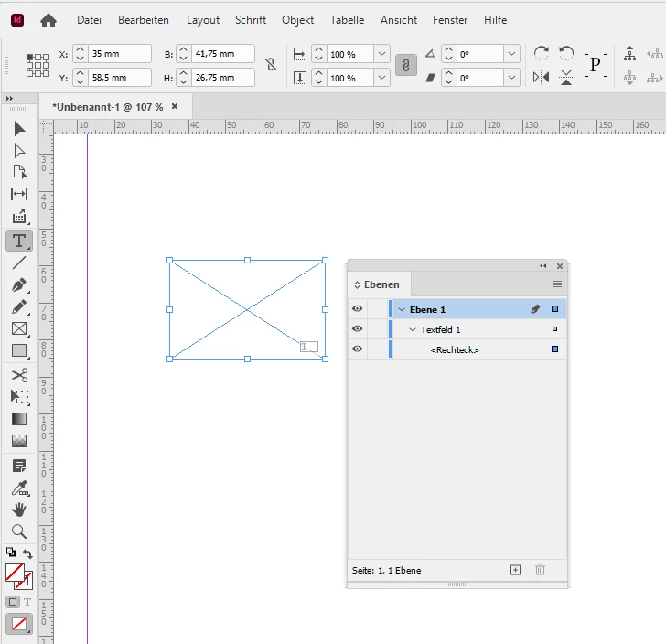Collapse the Textfeld 1 group
Viewport: 666px width, 644px height.
pyautogui.click(x=413, y=329)
